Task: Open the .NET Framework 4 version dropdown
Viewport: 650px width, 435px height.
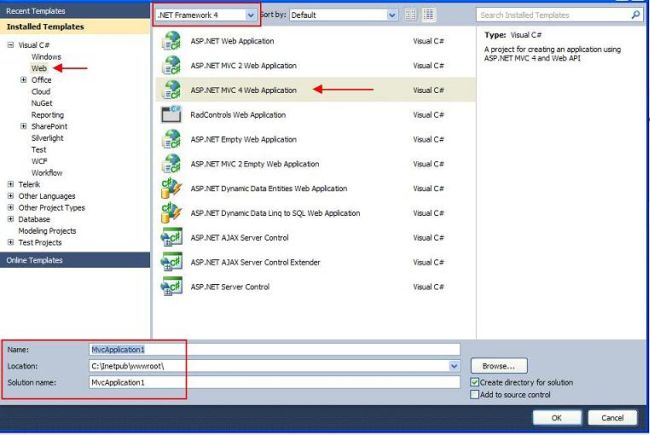Action: pos(250,15)
